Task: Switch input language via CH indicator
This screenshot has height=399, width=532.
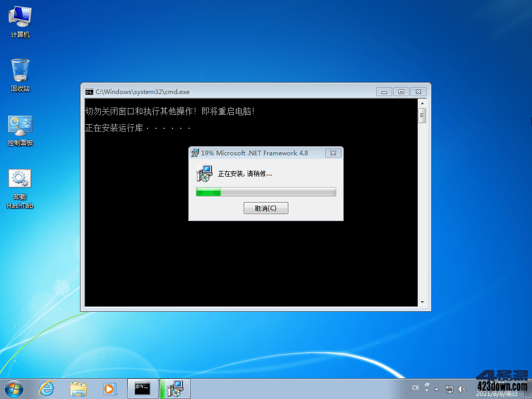Action: (415, 388)
